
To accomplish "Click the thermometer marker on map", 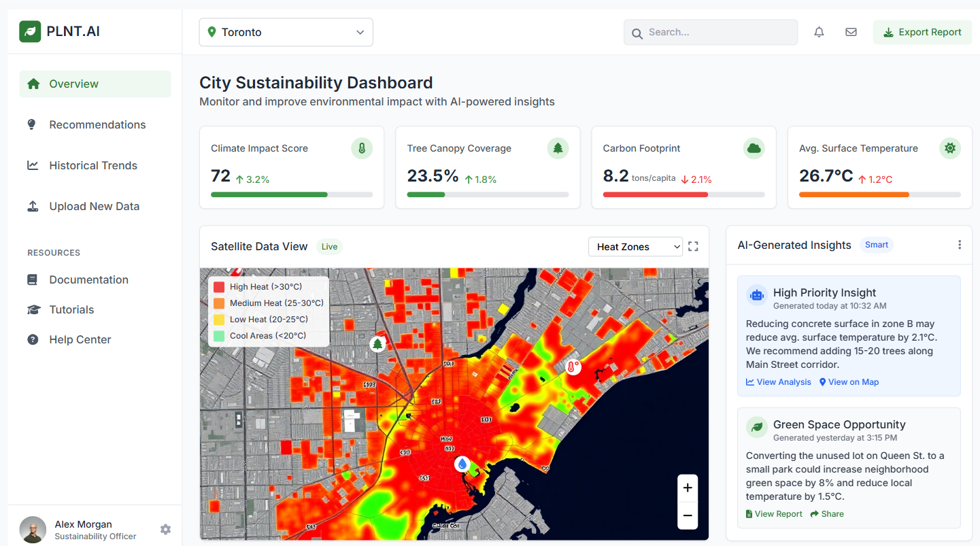I will [573, 367].
